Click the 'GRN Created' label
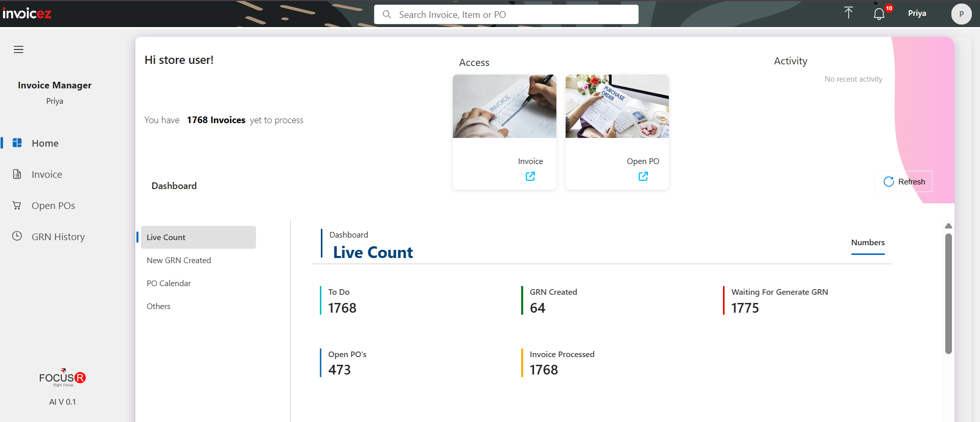 tap(553, 292)
